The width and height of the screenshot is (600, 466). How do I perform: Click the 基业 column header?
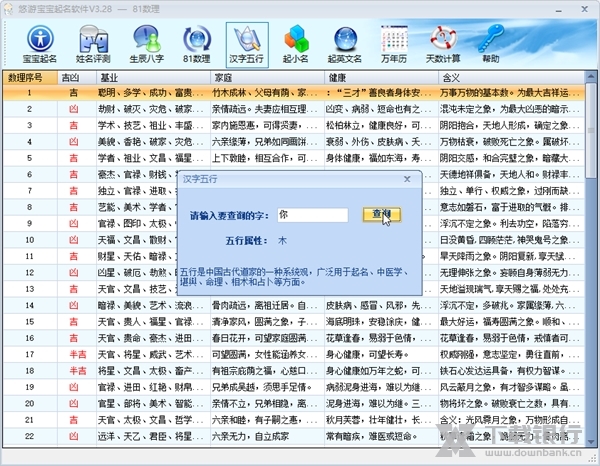coord(153,78)
